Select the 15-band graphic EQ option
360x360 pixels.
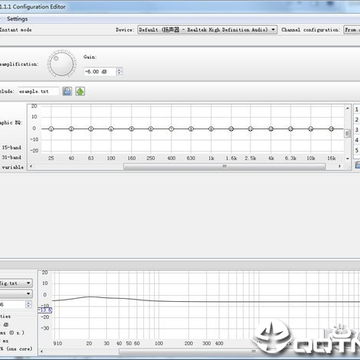pos(12,147)
